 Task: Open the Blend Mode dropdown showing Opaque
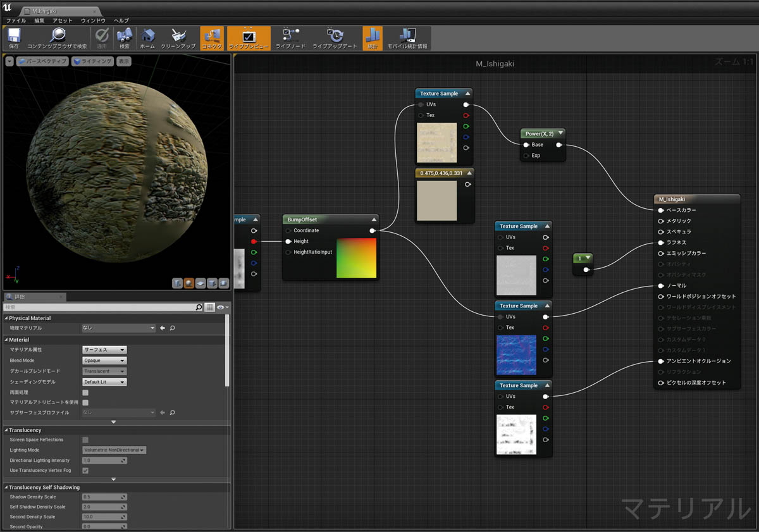pos(104,360)
